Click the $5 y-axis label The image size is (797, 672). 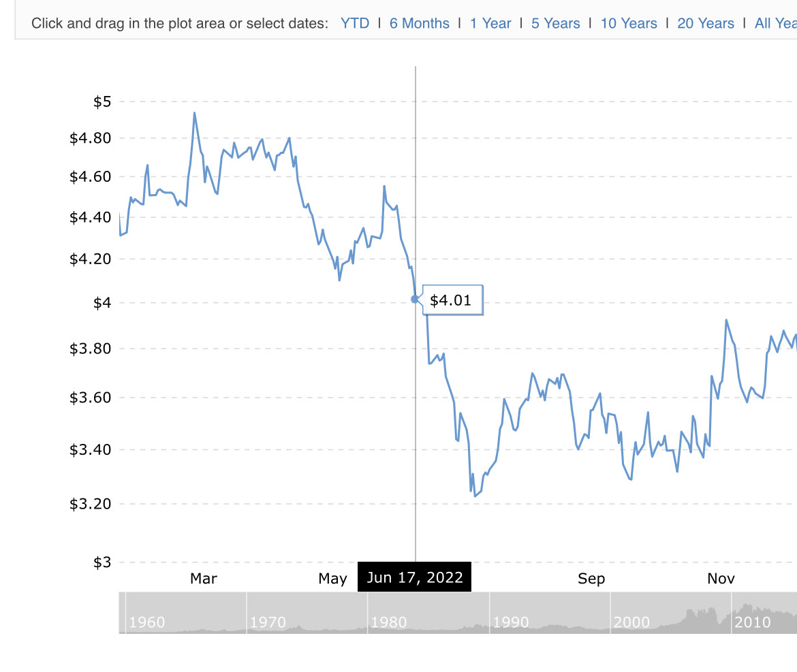tap(102, 102)
